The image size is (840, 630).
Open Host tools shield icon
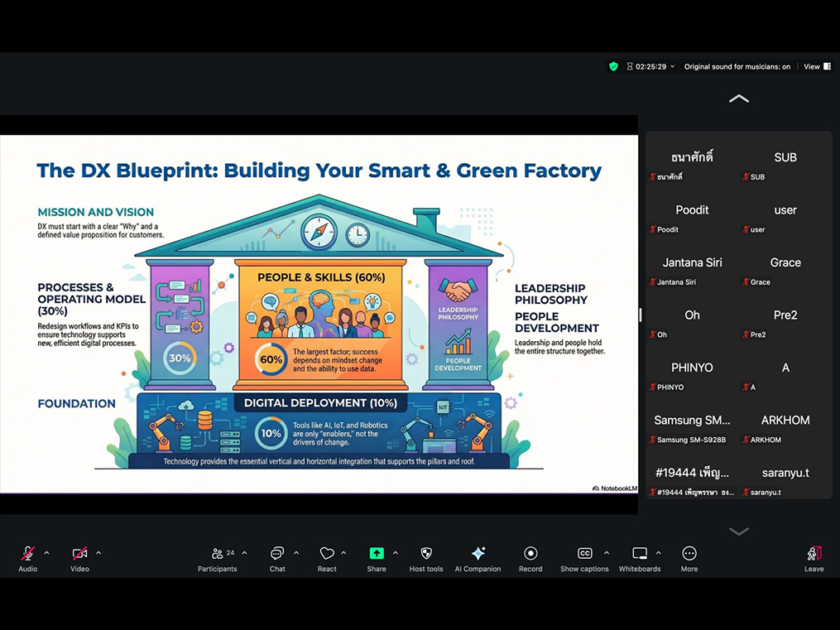pos(426,554)
